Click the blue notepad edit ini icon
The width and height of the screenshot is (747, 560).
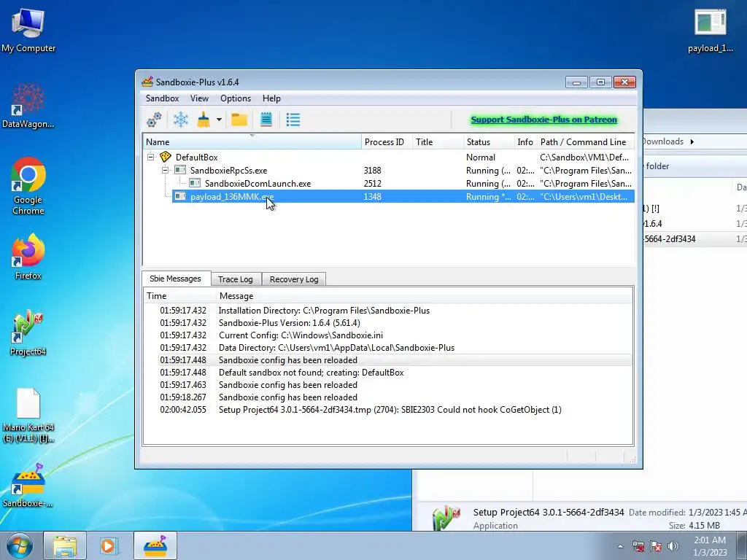point(266,120)
